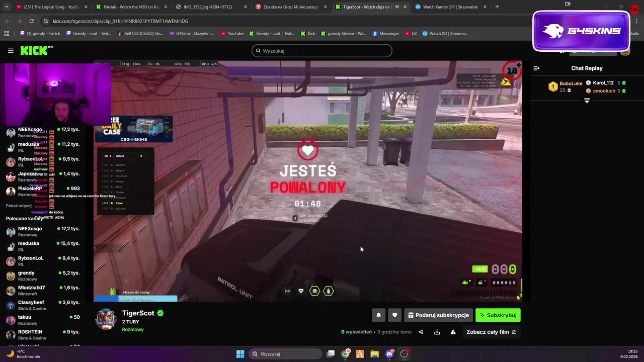Open grendy channel in recommended list
Viewport: 644px width, 362px height.
point(42,276)
